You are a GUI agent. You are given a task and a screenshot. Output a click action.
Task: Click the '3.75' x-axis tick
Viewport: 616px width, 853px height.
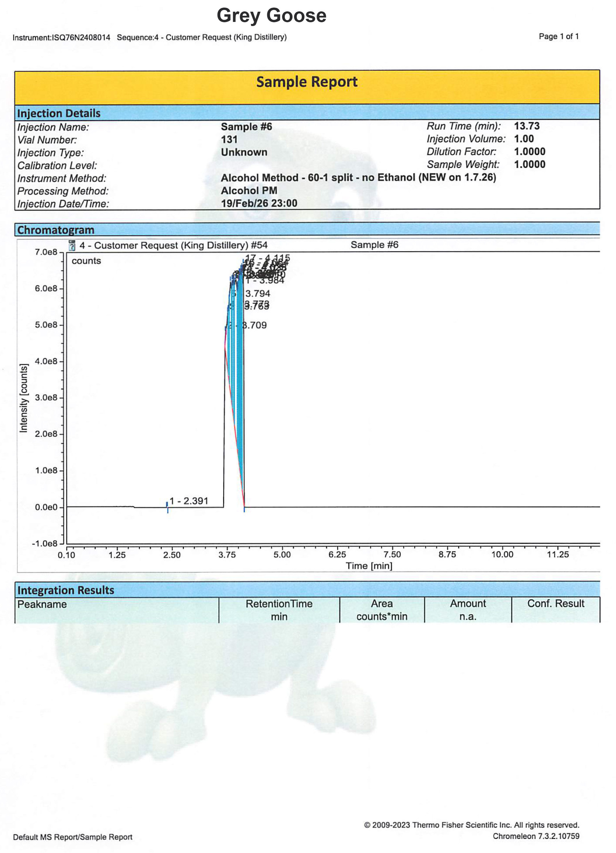(227, 555)
